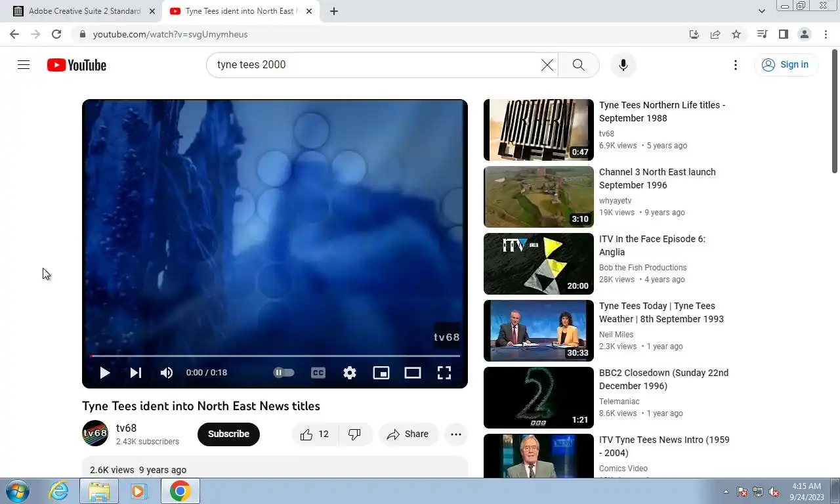
Task: Expand the tab search dropdown arrow
Action: [x=761, y=11]
